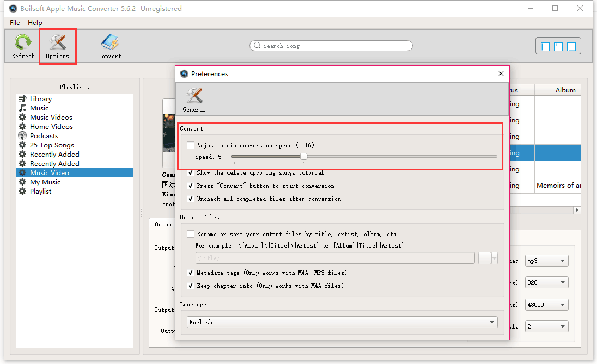
Task: Open the Options toolbar icon
Action: (x=58, y=46)
